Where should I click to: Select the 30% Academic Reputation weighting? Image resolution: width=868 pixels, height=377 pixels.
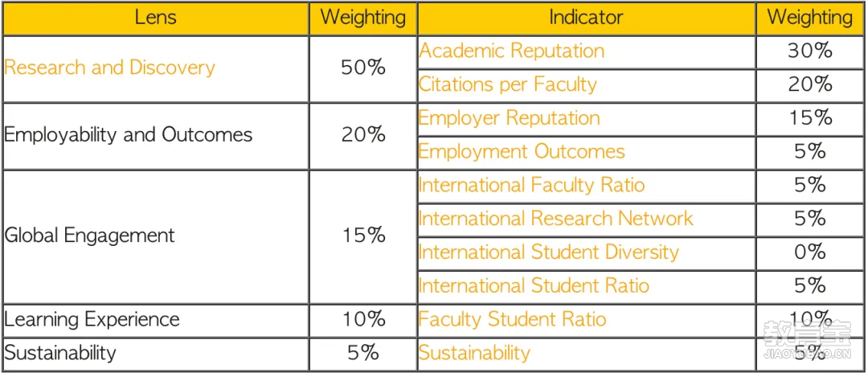click(x=810, y=52)
